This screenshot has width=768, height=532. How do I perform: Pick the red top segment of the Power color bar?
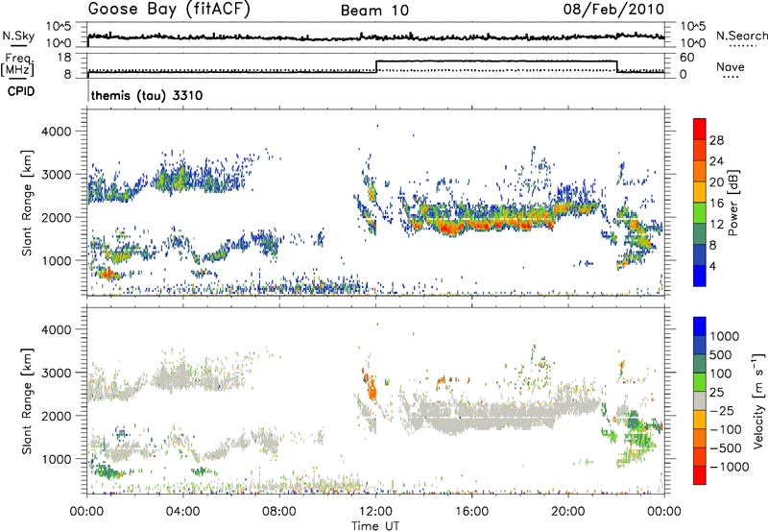click(x=700, y=129)
